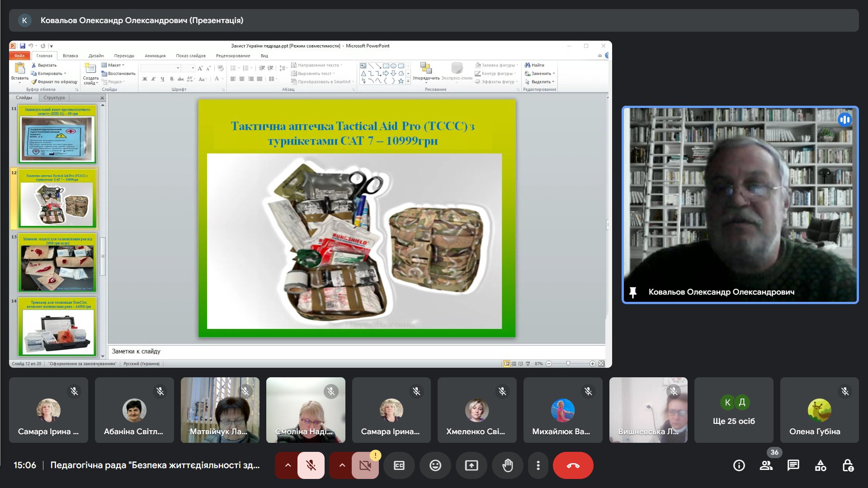Open chat with everyone
Viewport: 868px width, 488px height.
click(793, 465)
